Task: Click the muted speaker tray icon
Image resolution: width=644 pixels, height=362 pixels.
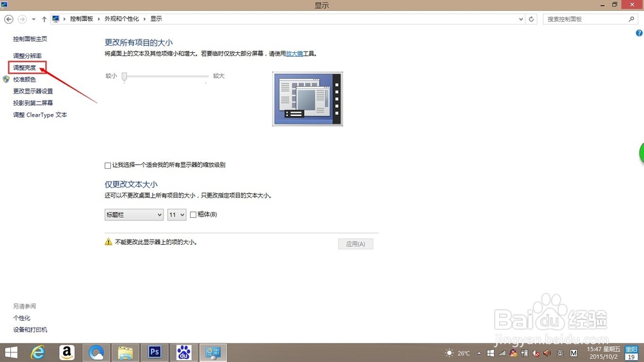Action: [x=536, y=353]
